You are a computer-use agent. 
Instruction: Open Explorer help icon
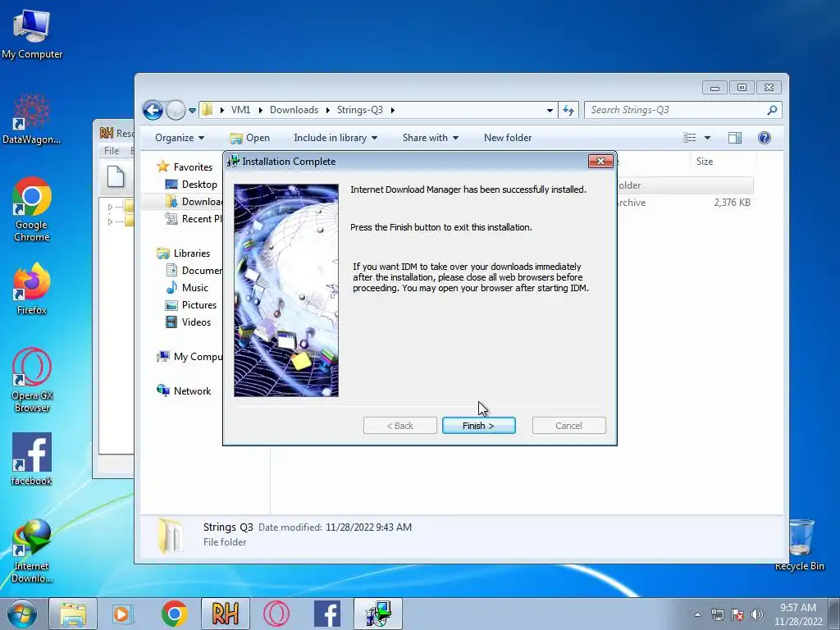coord(765,138)
